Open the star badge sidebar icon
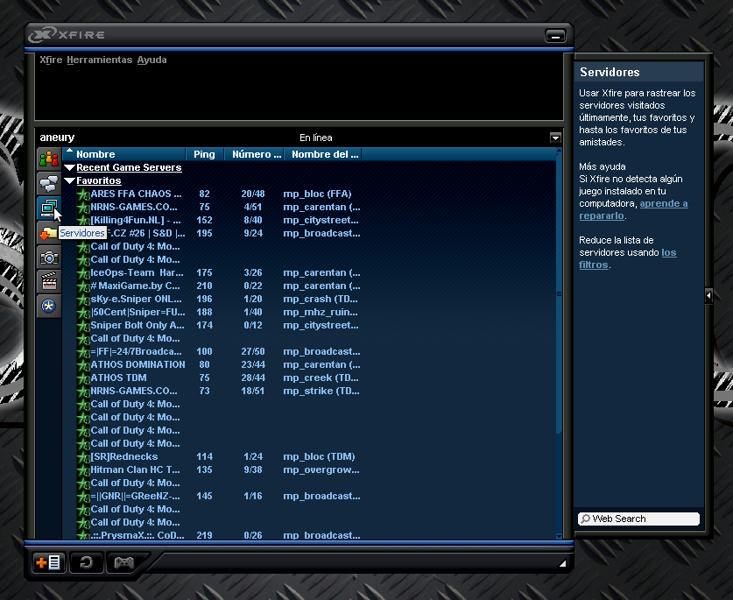The height and width of the screenshot is (600, 733). [49, 306]
